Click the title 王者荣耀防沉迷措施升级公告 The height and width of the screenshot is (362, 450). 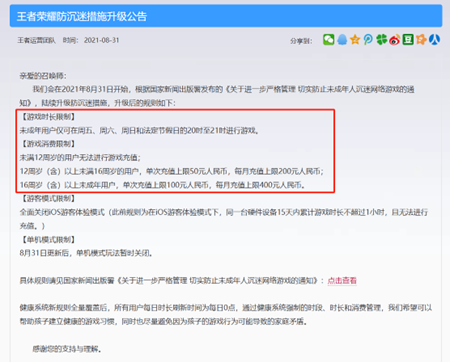pyautogui.click(x=82, y=16)
